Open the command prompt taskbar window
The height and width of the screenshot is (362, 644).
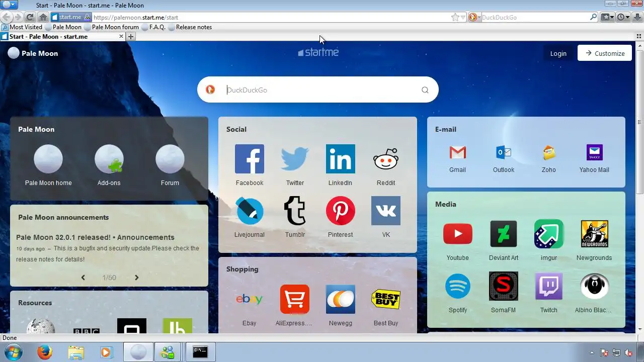tap(201, 352)
